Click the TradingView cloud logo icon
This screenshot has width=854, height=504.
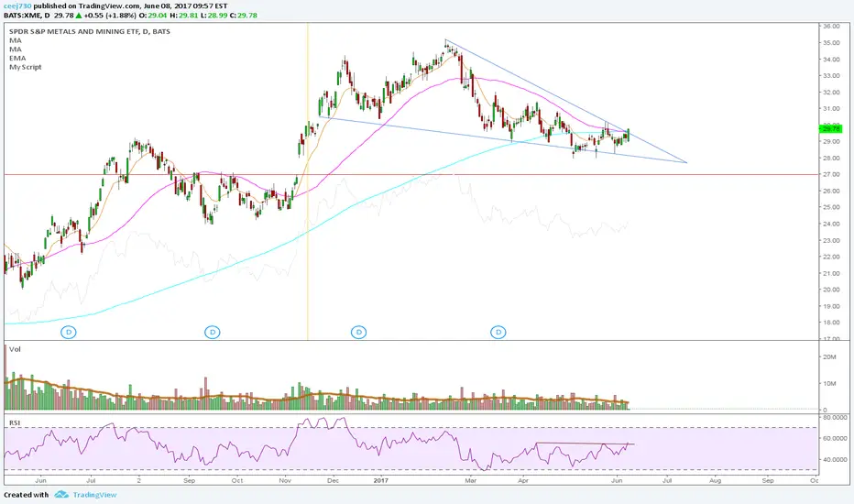pos(61,494)
